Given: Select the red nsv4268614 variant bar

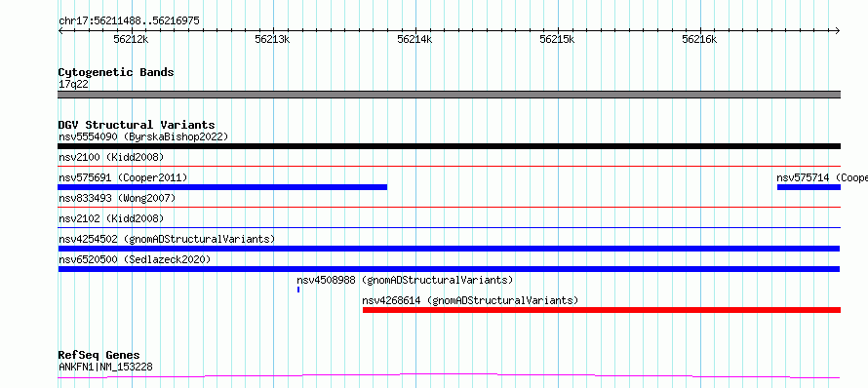Looking at the screenshot, I should pyautogui.click(x=602, y=310).
